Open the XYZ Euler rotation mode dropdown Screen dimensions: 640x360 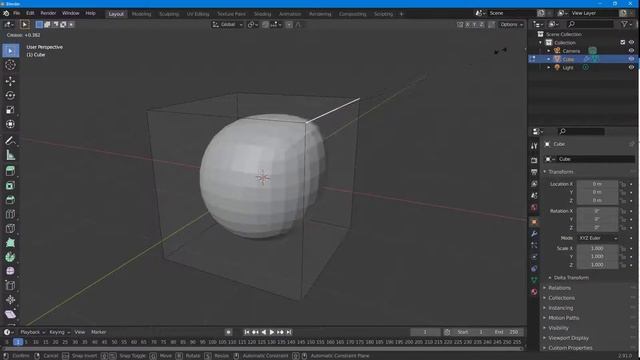pyautogui.click(x=598, y=238)
